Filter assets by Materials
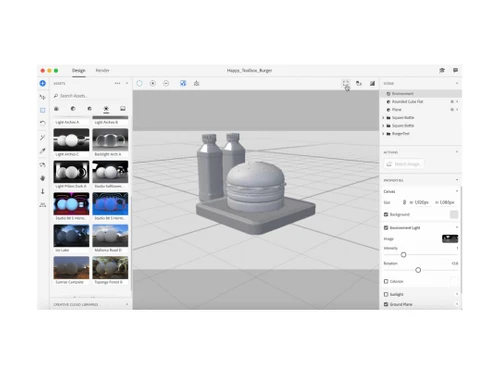Image resolution: width=500 pixels, height=375 pixels. [73, 109]
